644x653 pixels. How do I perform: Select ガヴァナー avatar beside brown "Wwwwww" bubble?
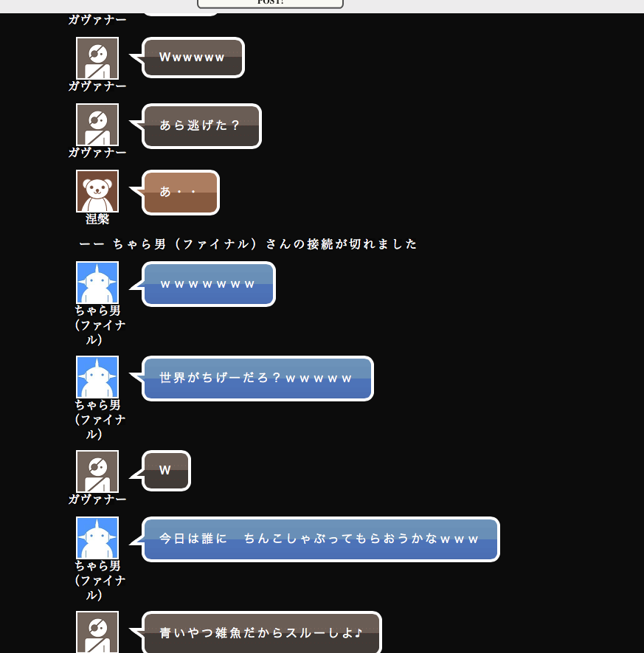click(x=97, y=58)
